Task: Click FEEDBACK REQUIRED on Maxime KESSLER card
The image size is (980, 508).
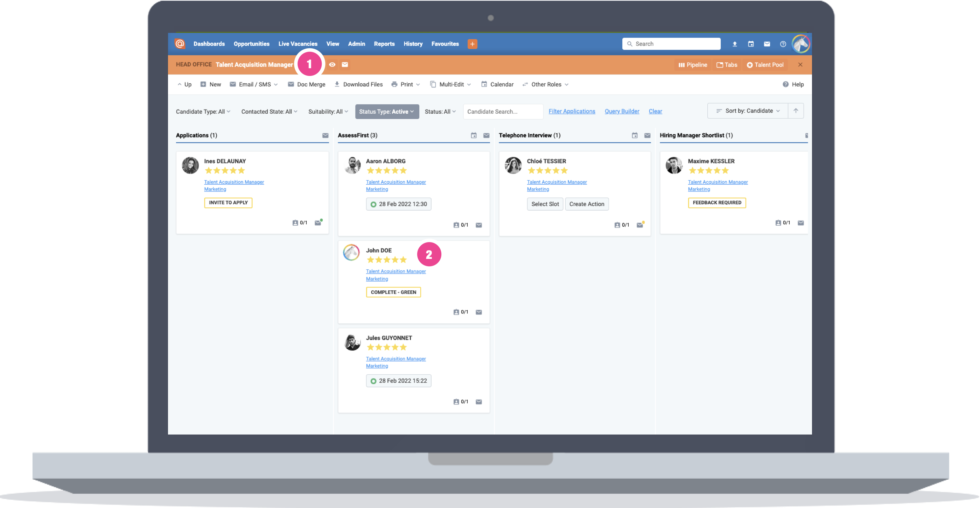Action: tap(717, 203)
